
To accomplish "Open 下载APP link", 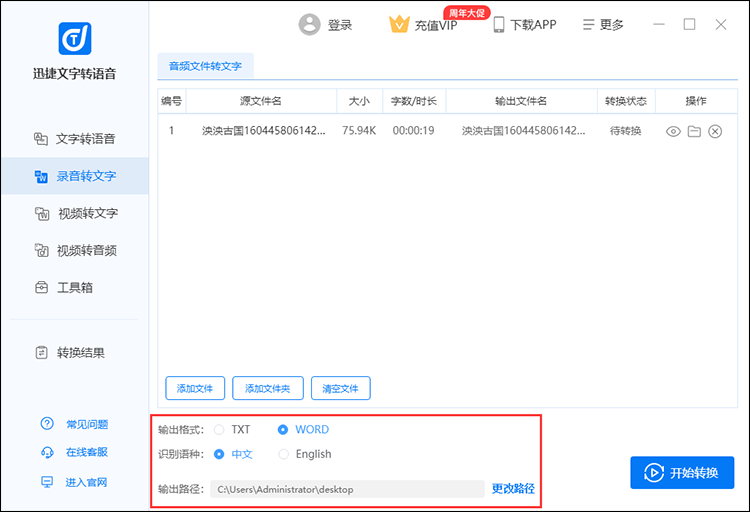I will point(533,25).
